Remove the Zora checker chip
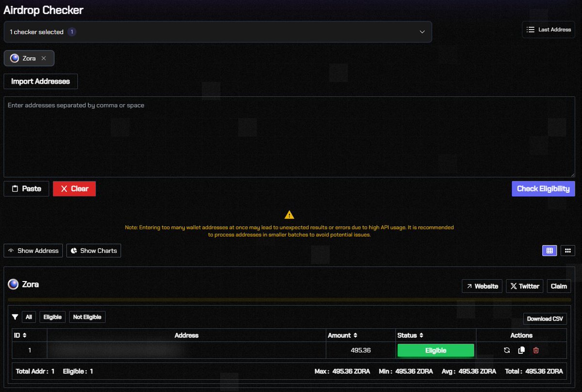Viewport: 582px width, 392px height. click(x=44, y=58)
